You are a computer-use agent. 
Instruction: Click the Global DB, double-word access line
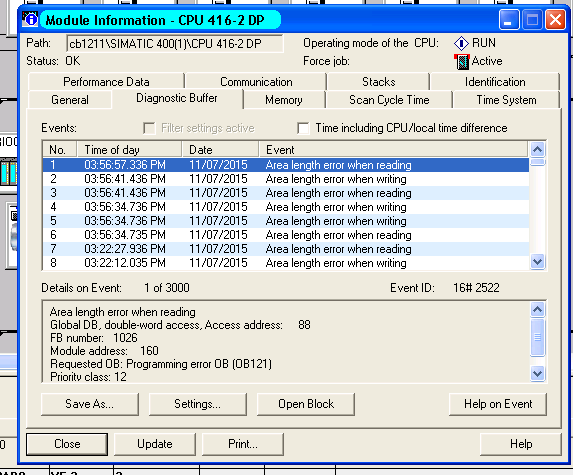click(x=180, y=325)
